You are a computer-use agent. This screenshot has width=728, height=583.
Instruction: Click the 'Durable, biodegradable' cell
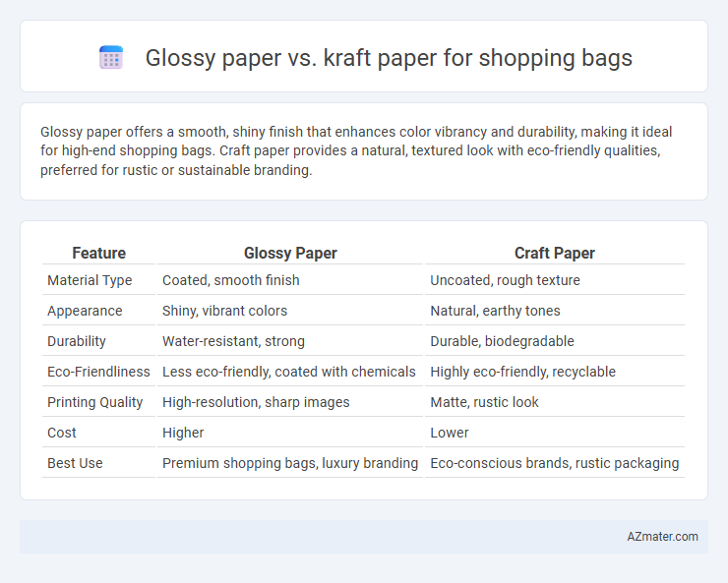[554, 341]
